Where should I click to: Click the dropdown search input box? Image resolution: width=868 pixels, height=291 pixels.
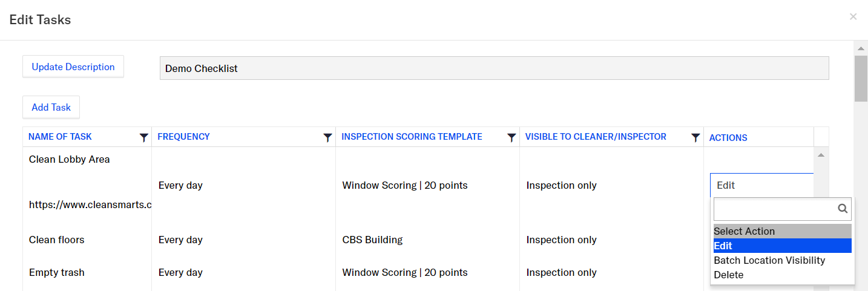[x=775, y=209]
